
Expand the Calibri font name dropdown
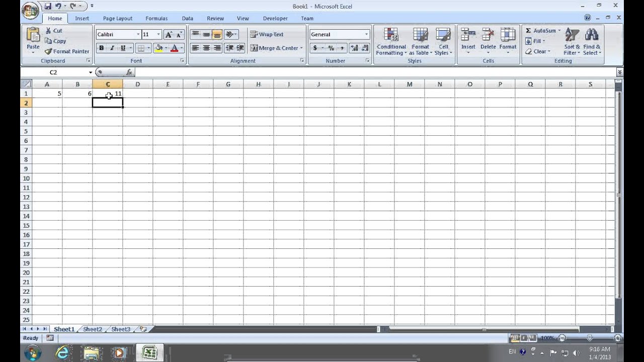coord(138,34)
